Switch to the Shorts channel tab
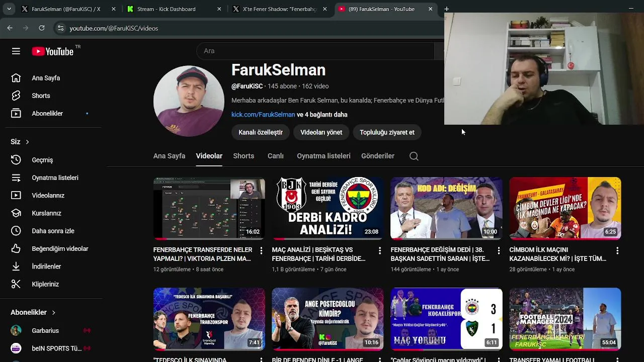Image resolution: width=644 pixels, height=362 pixels. pyautogui.click(x=244, y=156)
